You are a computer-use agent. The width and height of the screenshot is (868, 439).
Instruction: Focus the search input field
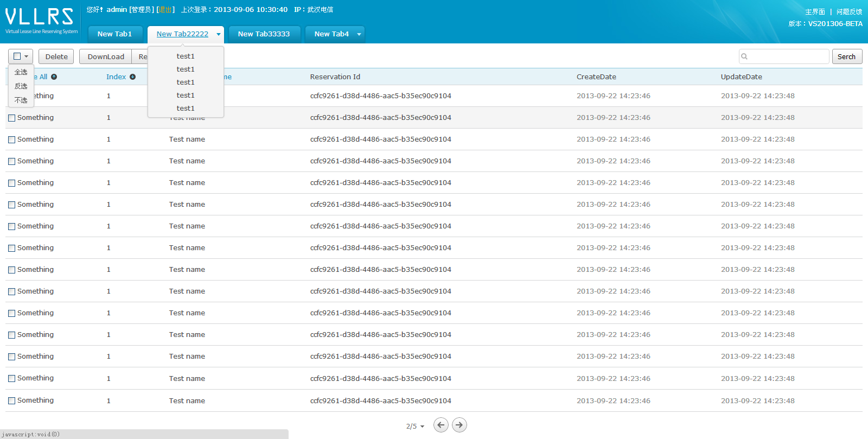tap(784, 56)
